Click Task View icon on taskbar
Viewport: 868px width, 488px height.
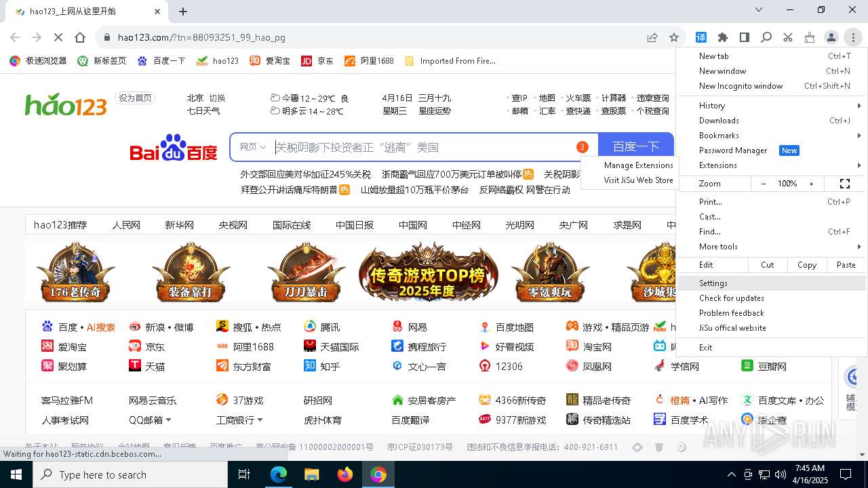click(x=245, y=474)
